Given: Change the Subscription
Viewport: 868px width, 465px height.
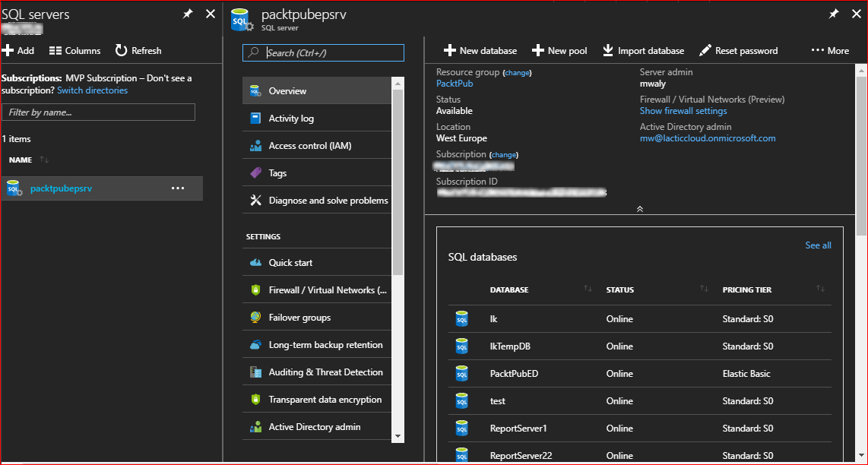Looking at the screenshot, I should point(504,154).
